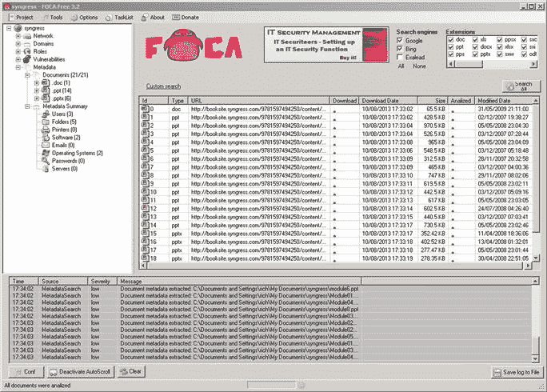Open the Tools menu
Image resolution: width=547 pixels, height=392 pixels.
53,18
